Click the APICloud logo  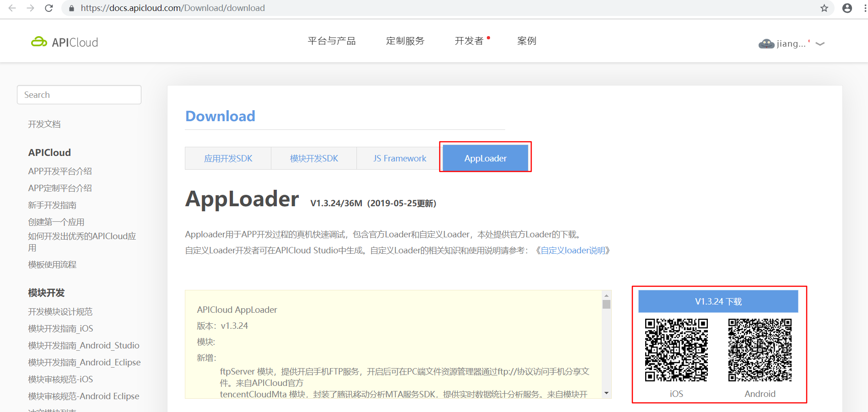tap(64, 42)
